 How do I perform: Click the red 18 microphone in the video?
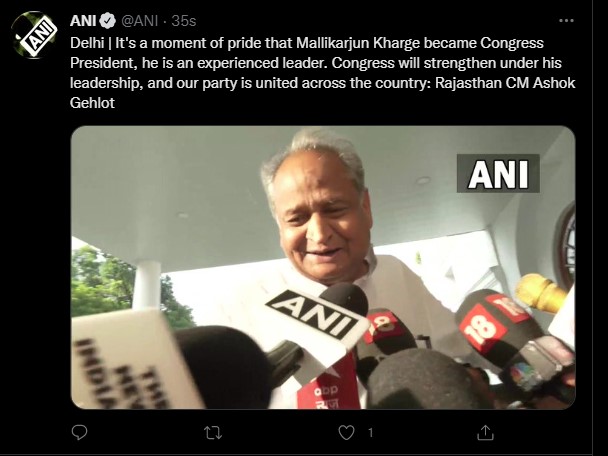[494, 328]
